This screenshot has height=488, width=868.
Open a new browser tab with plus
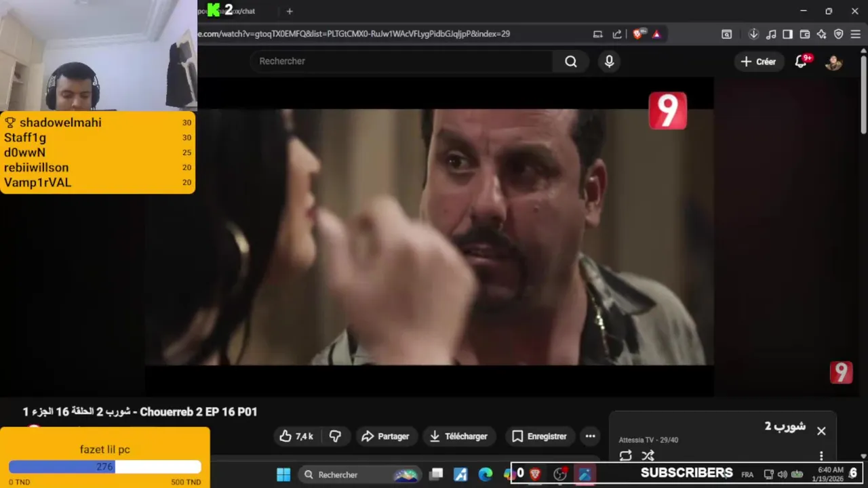click(290, 12)
